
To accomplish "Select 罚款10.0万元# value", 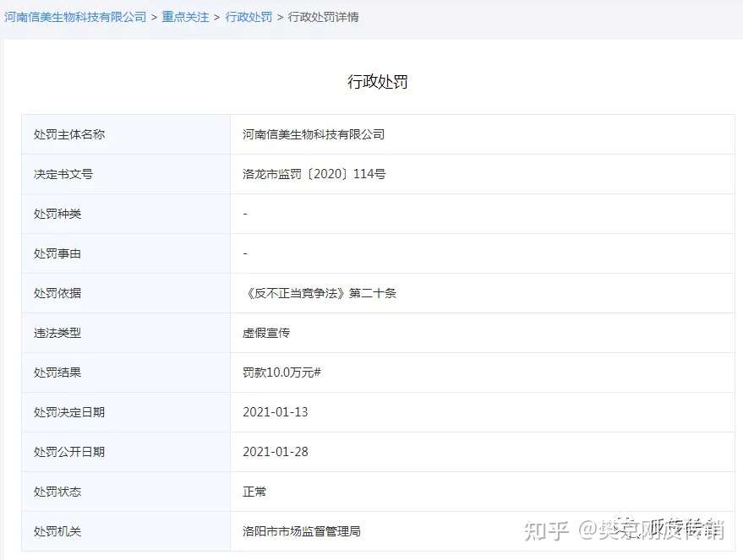I will (x=282, y=372).
